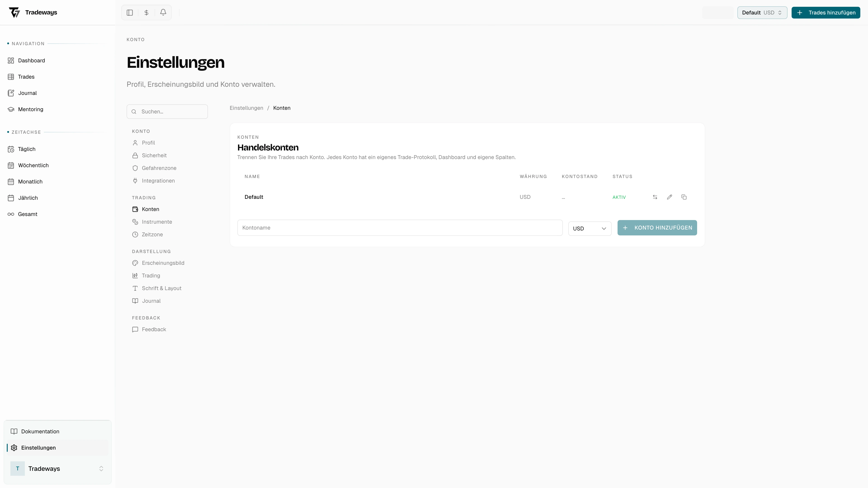Open the Gefahrenzone settings page
Screen dimensions: 868x488
pos(159,168)
